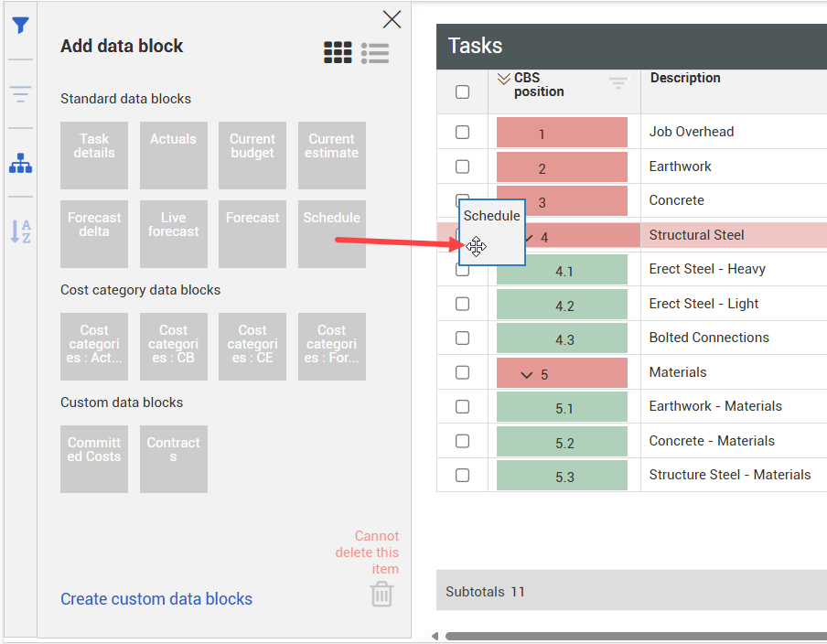Select the Current budget data block
The image size is (827, 644).
[252, 156]
